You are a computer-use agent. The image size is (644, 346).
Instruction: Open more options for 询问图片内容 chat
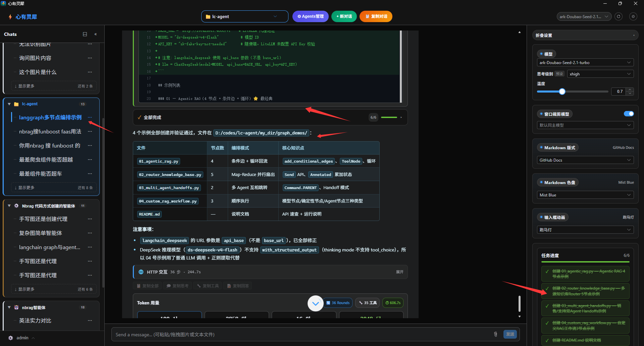[90, 58]
